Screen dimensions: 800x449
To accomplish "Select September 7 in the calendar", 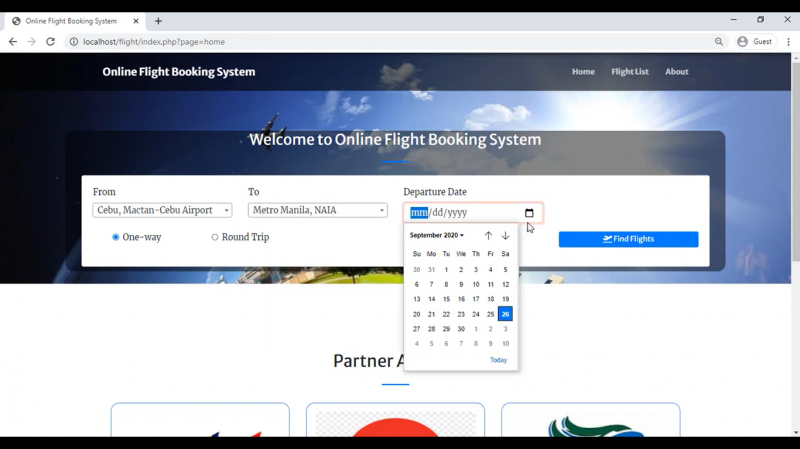I will pyautogui.click(x=431, y=284).
